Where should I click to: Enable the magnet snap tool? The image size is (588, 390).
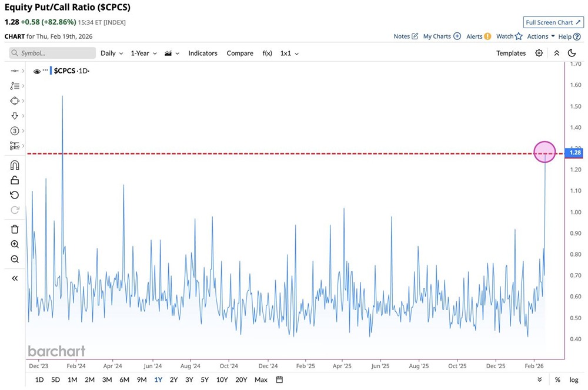pos(15,165)
